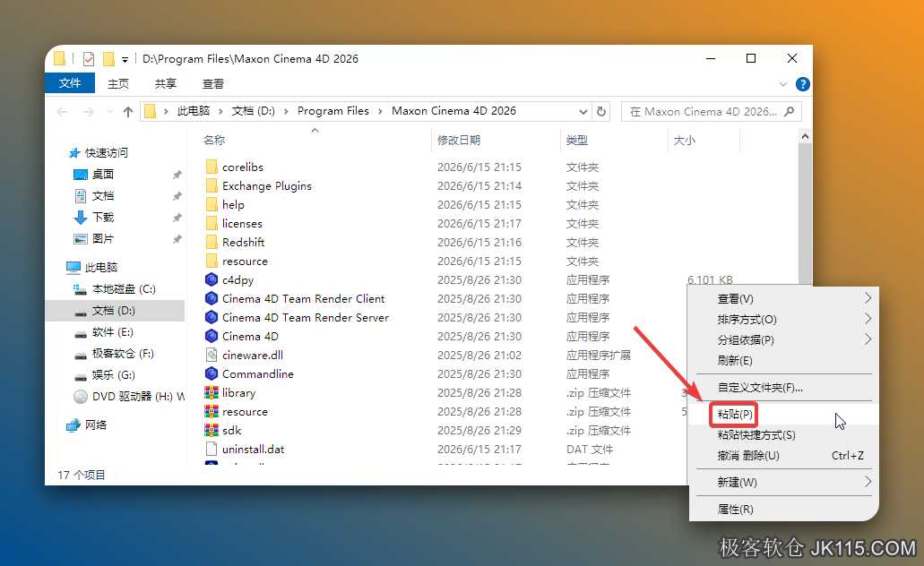
Task: Click Properties checkmark icon in title bar
Action: tap(89, 59)
